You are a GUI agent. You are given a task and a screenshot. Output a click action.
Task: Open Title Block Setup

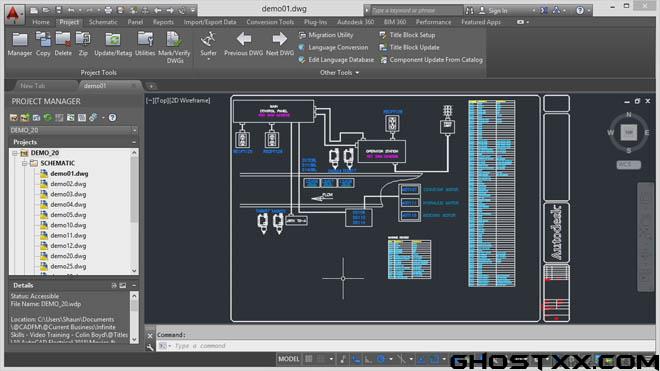click(407, 35)
